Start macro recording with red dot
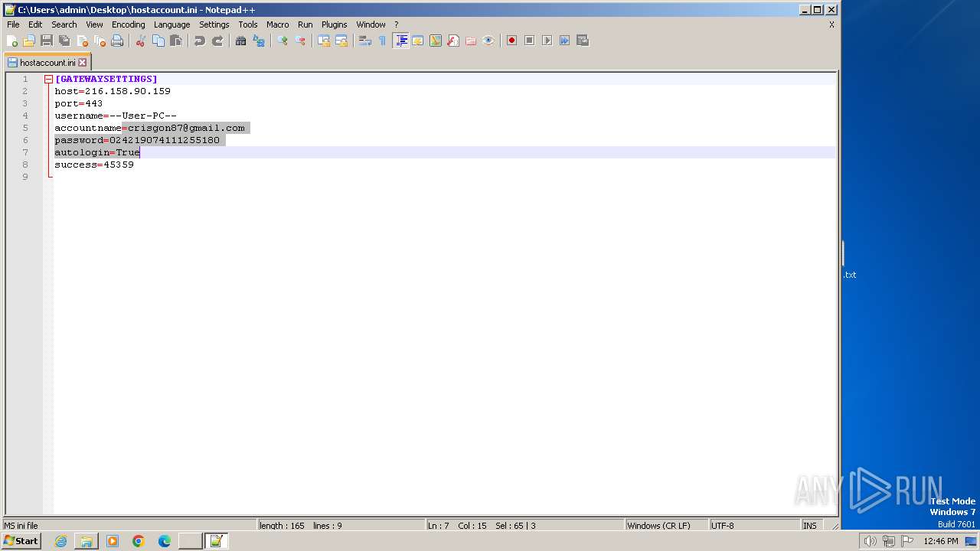Screen dimensions: 980x551 click(512, 41)
